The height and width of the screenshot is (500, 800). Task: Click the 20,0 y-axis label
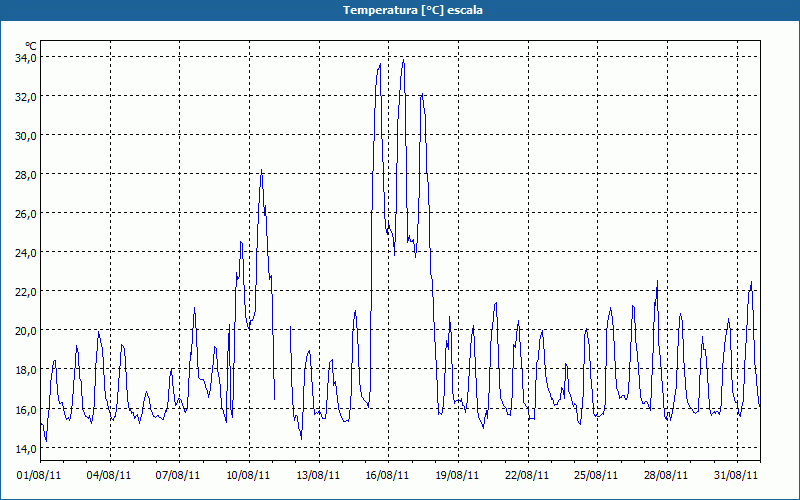[x=25, y=331]
